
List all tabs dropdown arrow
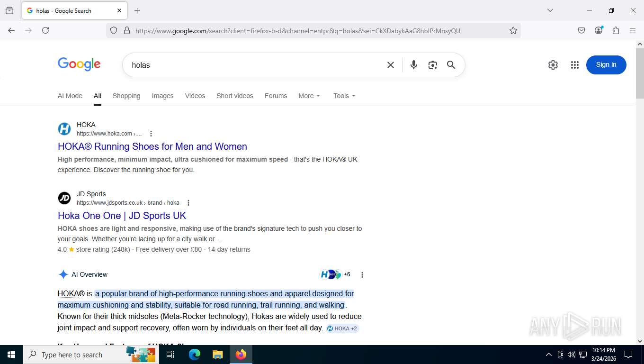[x=550, y=10]
